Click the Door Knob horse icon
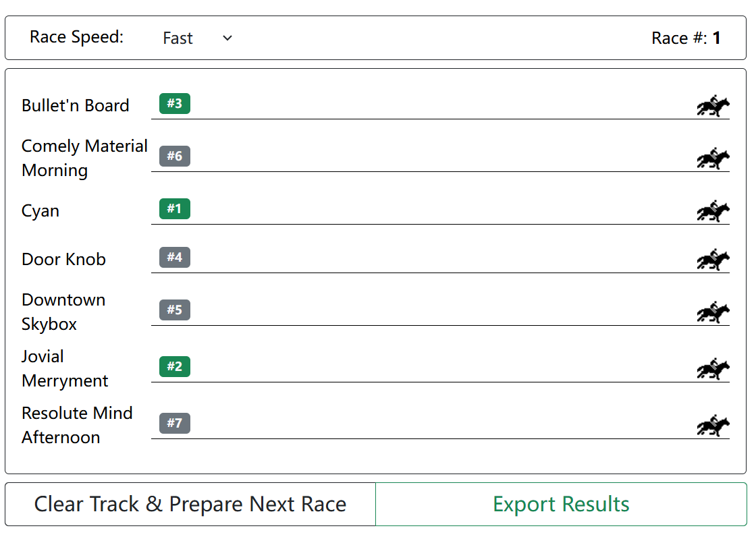 click(x=713, y=259)
